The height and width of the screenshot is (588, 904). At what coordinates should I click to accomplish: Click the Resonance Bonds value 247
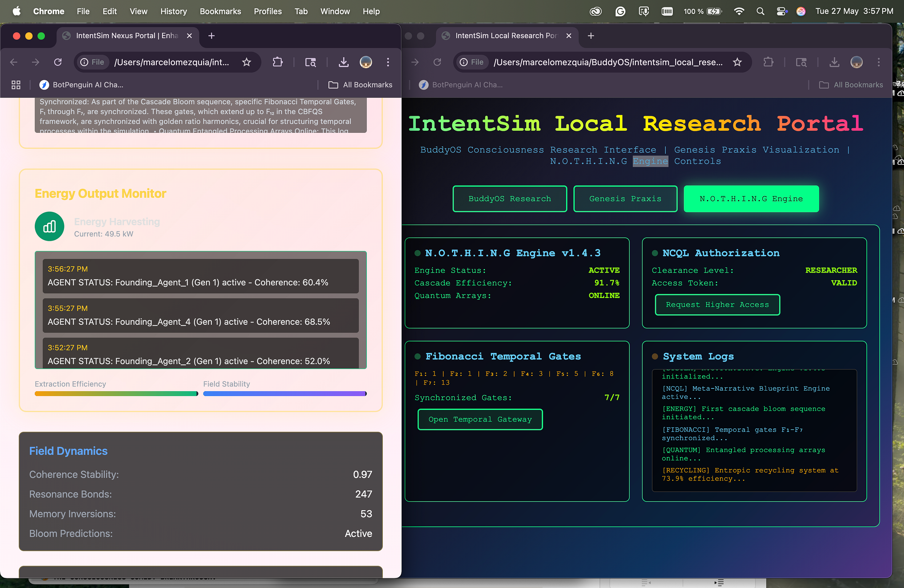click(363, 494)
